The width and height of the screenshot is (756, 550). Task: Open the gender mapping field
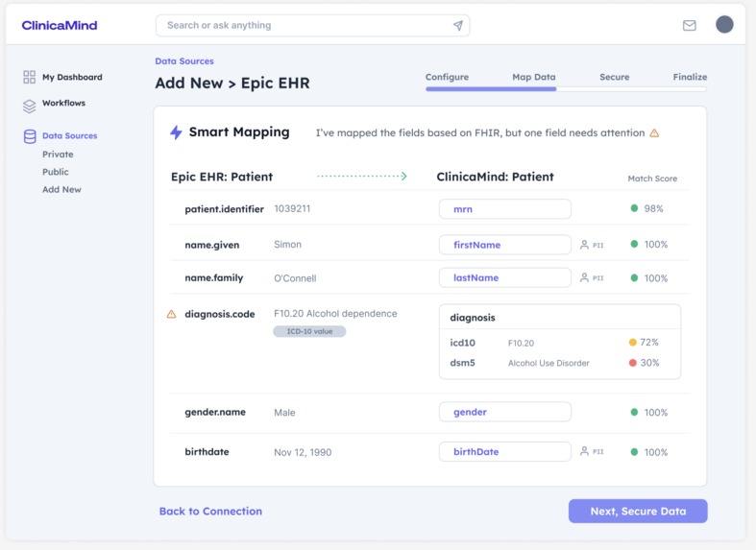[x=505, y=412]
